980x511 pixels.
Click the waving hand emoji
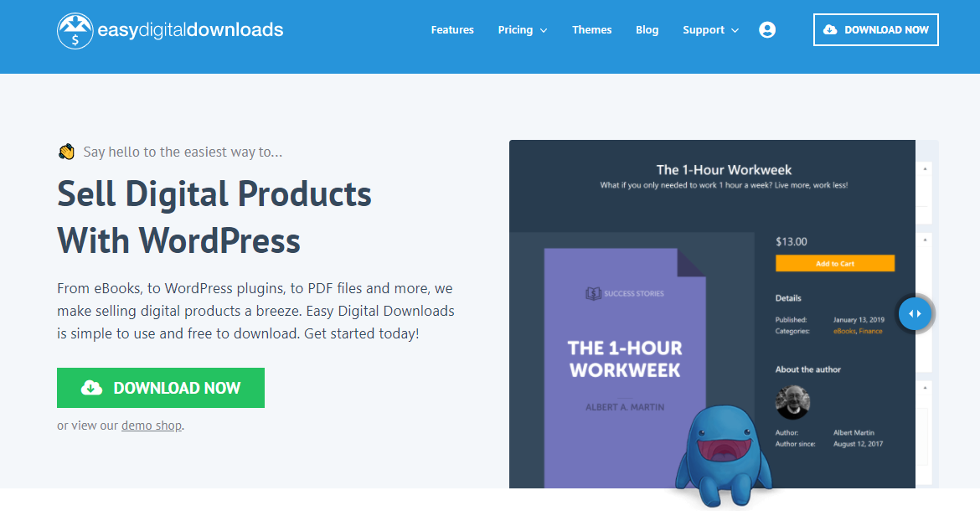click(66, 152)
